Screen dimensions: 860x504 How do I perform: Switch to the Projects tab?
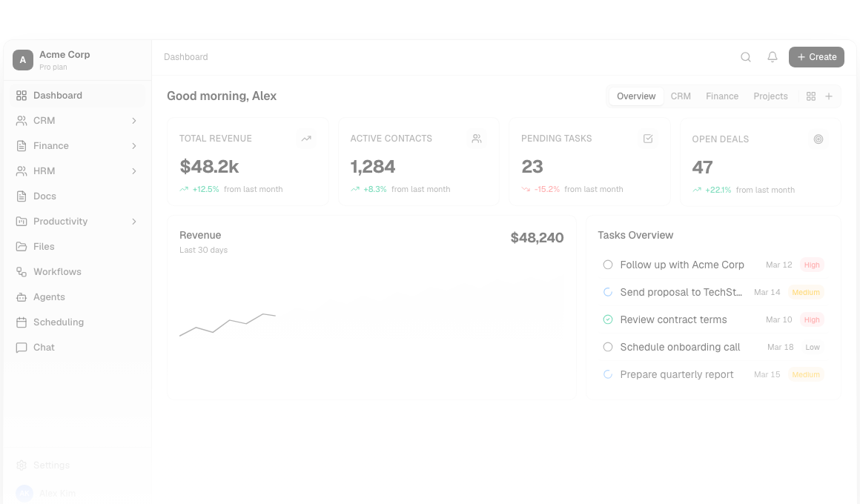770,96
